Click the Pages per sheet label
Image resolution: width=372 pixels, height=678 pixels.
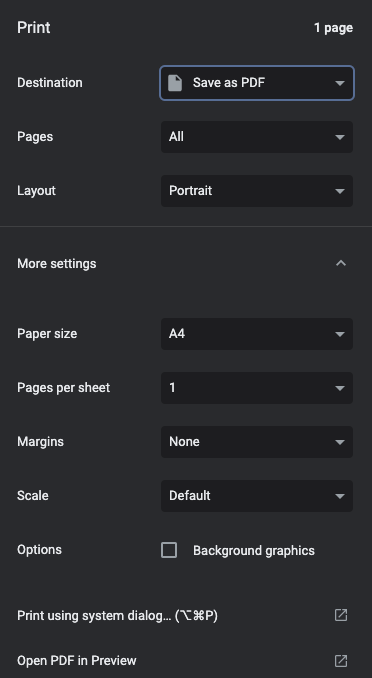point(64,388)
